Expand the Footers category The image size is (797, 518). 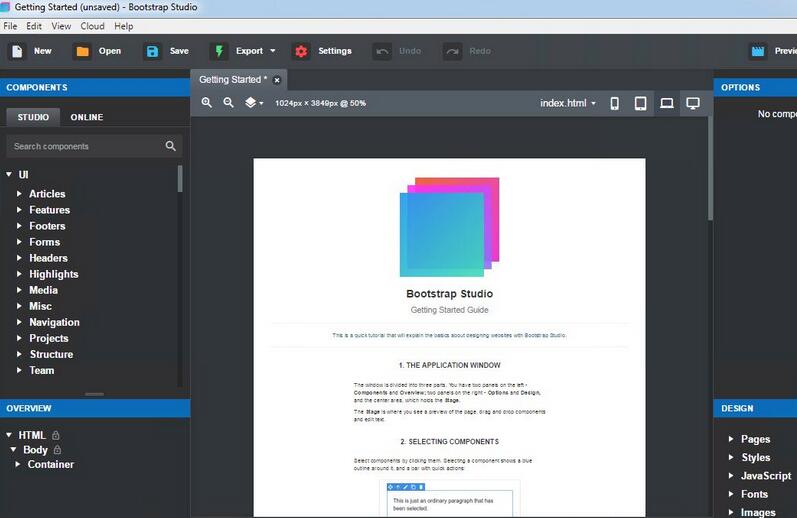click(19, 226)
